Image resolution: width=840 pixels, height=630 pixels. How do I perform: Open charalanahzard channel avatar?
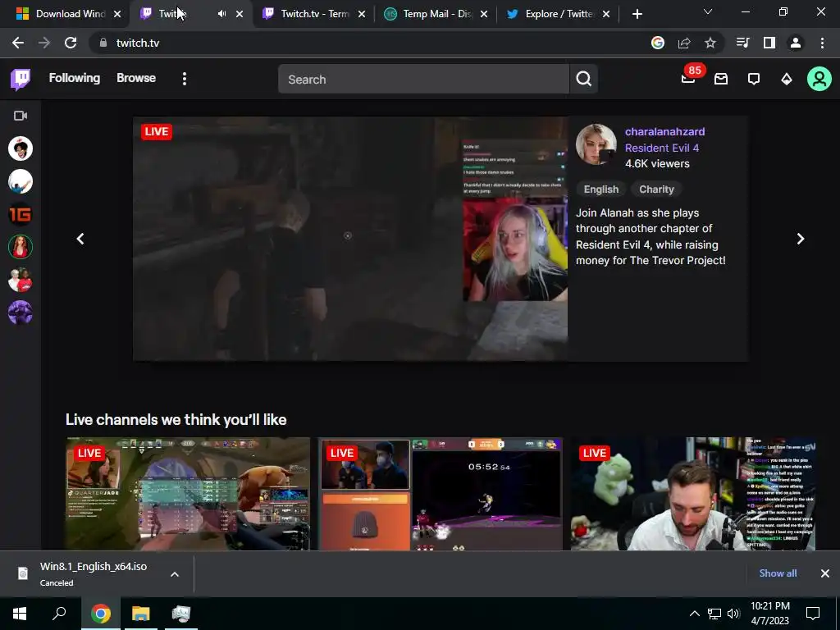click(x=596, y=144)
